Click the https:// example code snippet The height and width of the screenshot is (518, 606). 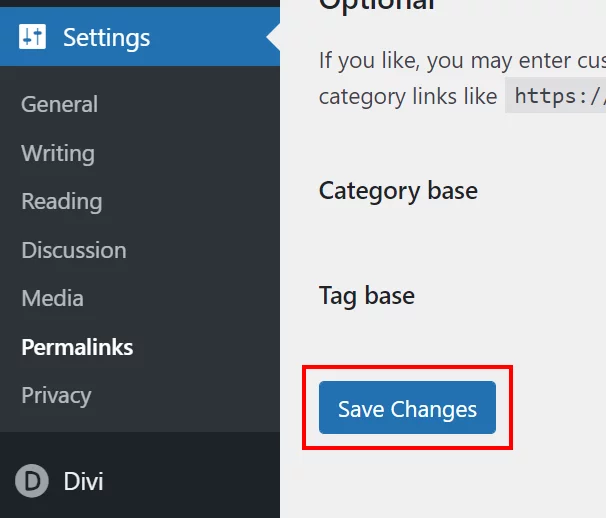click(x=555, y=95)
